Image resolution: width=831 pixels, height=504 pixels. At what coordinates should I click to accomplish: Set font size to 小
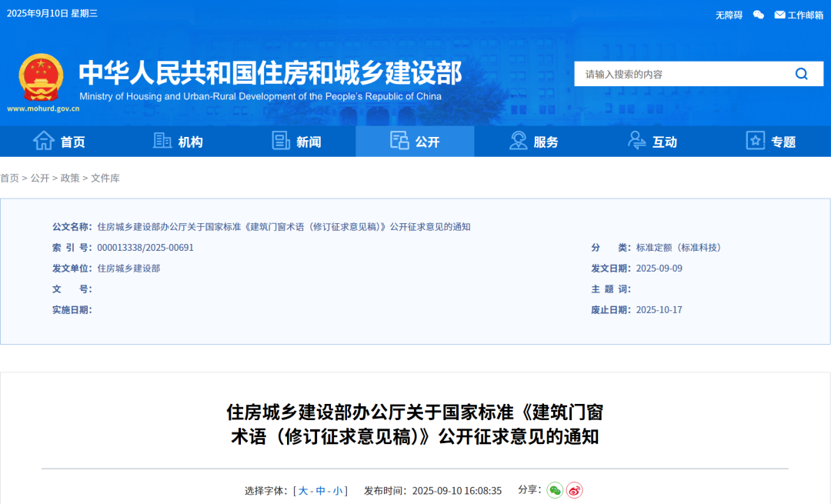[338, 491]
